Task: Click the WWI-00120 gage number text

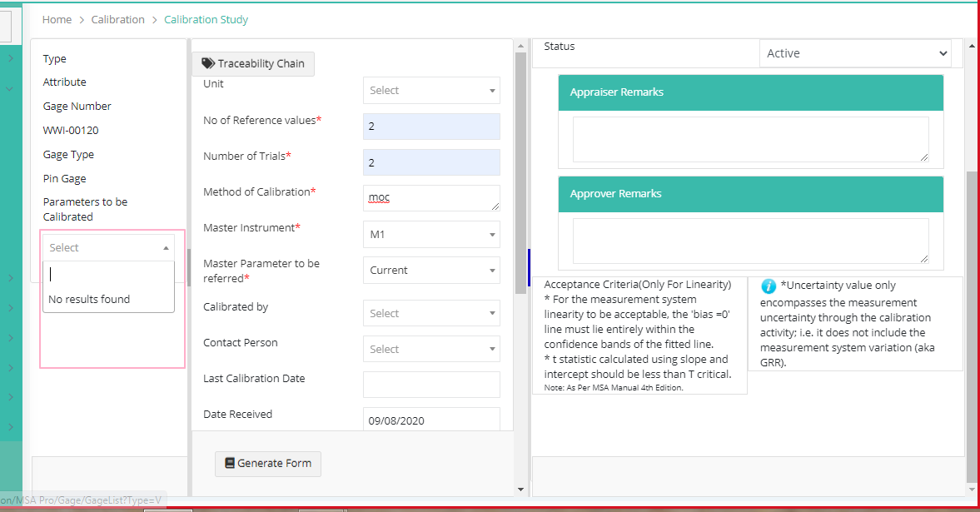Action: click(x=71, y=130)
